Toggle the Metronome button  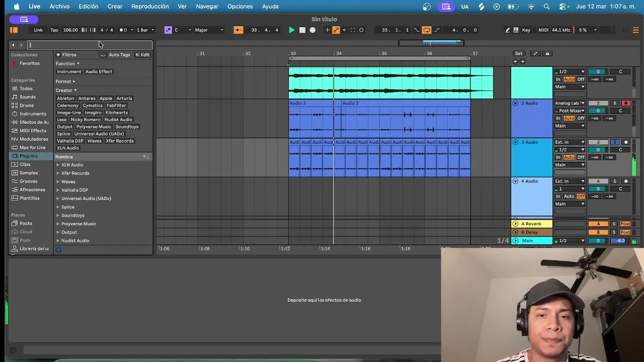(x=124, y=30)
